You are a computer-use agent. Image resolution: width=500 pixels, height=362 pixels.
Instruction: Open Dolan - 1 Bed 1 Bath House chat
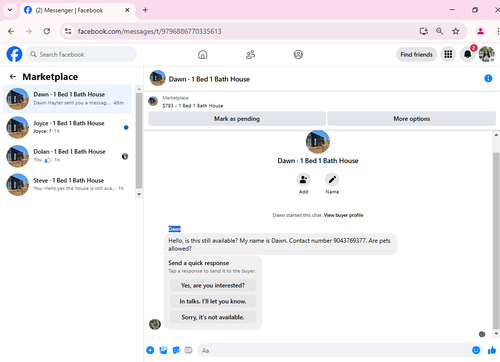tap(68, 156)
